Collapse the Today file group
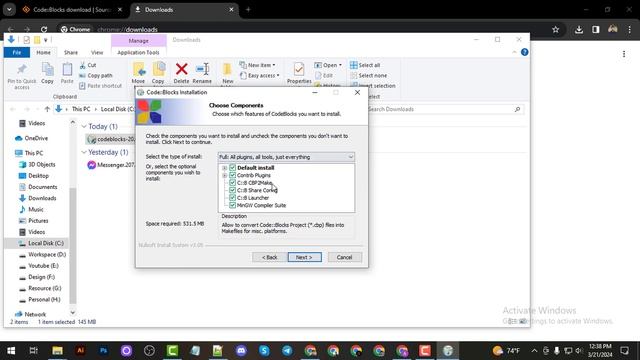The image size is (640, 360). coord(84,127)
